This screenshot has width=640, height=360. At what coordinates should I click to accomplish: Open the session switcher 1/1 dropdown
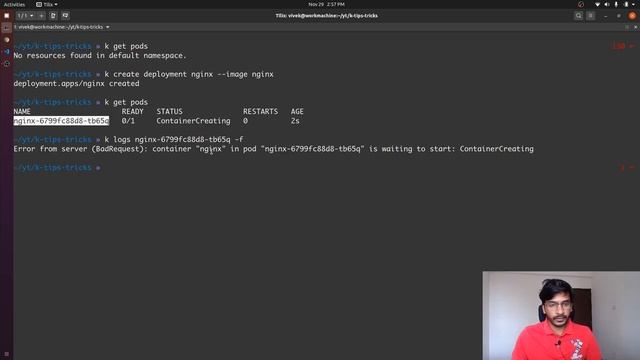[x=25, y=16]
